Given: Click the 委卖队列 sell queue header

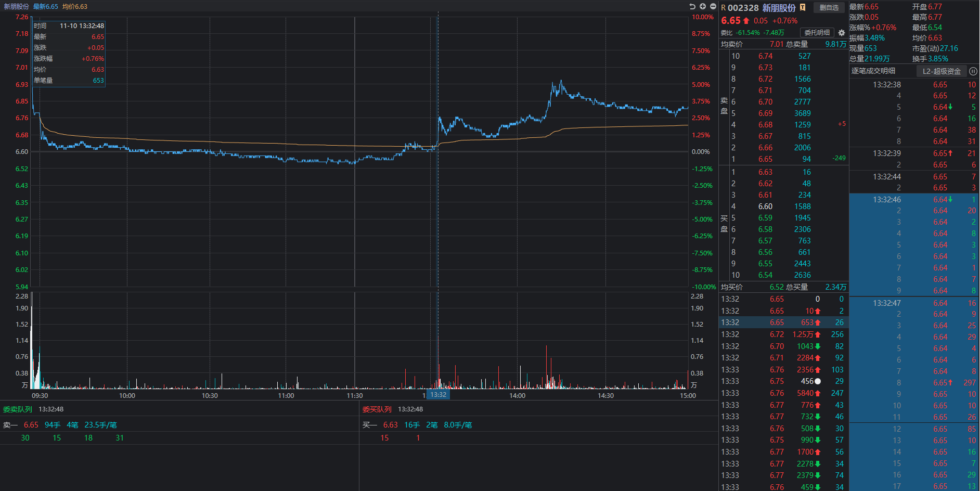Looking at the screenshot, I should (18, 409).
